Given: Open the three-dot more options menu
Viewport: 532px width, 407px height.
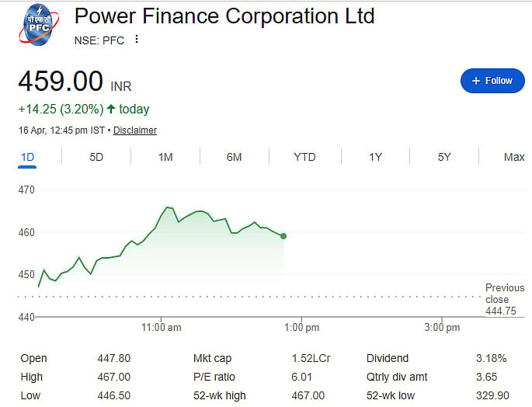Looking at the screenshot, I should (x=137, y=40).
